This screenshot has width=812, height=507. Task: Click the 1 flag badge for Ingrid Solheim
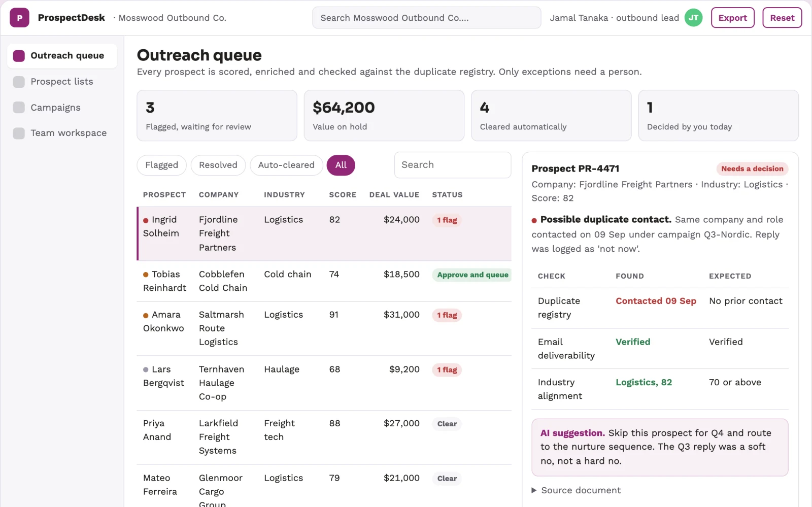click(x=447, y=220)
